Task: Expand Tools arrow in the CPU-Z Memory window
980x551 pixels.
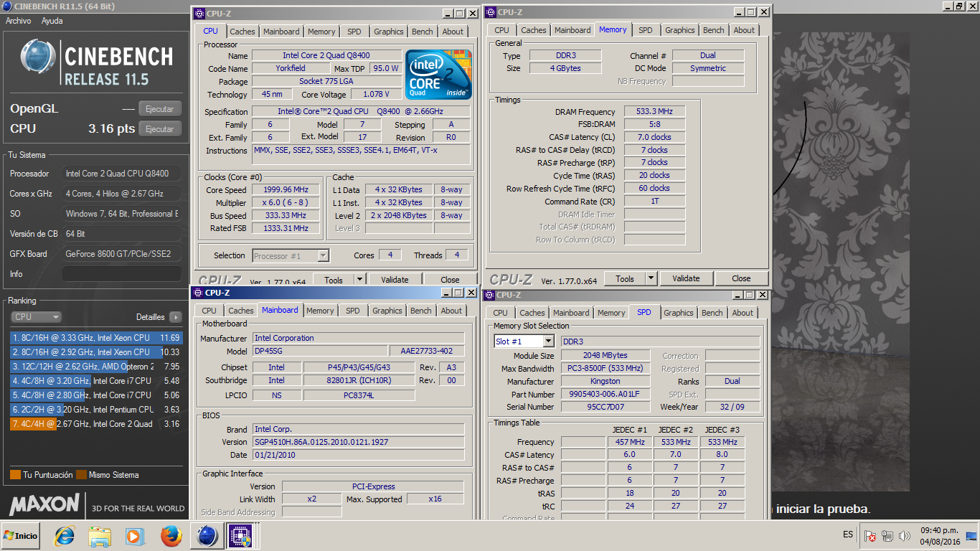Action: 651,278
